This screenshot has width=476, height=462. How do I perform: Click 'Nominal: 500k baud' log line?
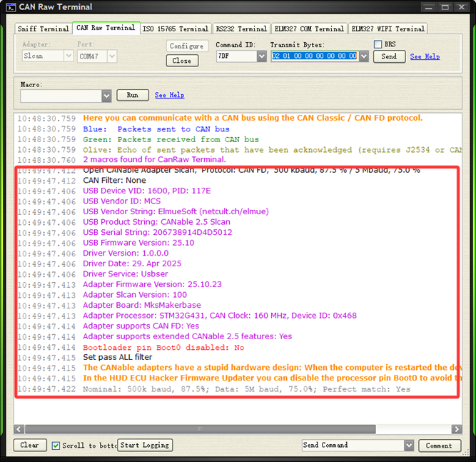point(246,389)
